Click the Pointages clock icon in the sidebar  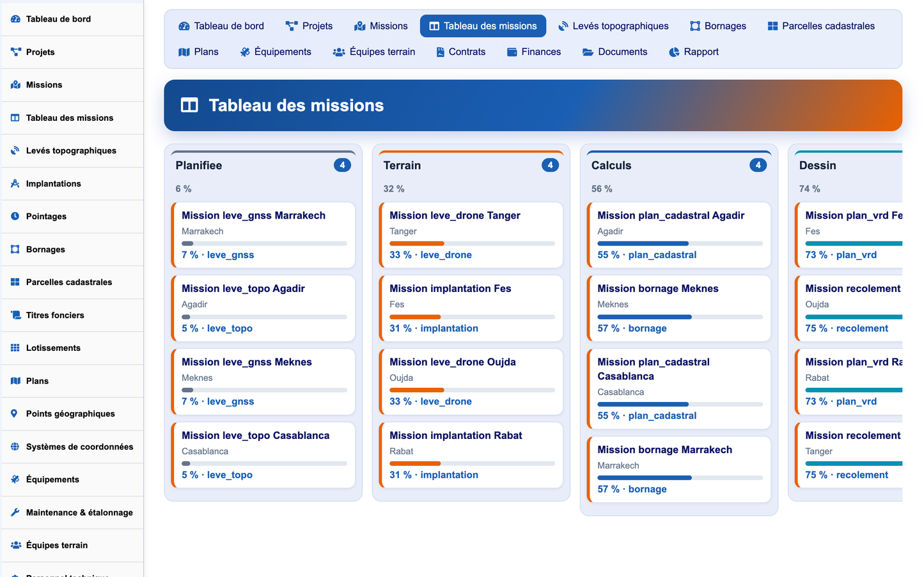[x=15, y=217]
